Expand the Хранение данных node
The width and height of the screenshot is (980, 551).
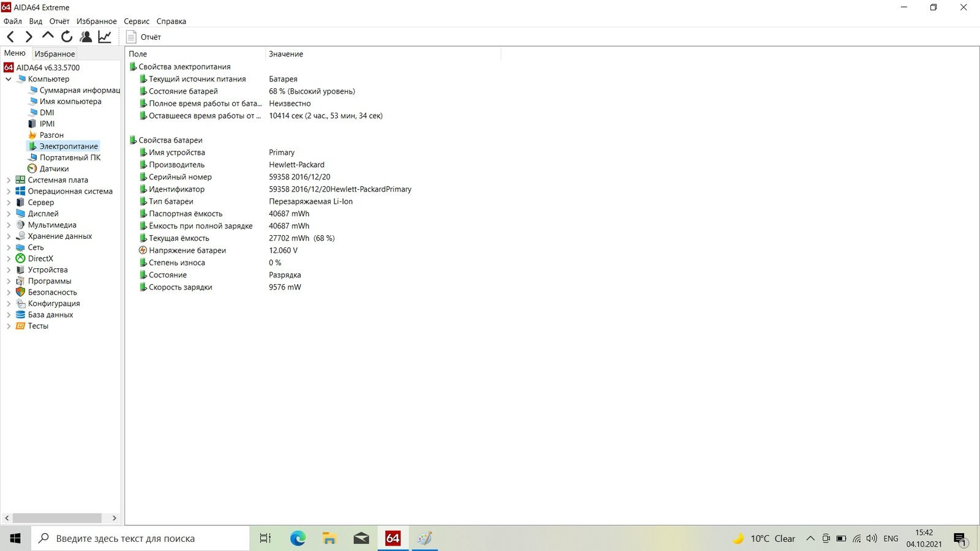click(9, 236)
